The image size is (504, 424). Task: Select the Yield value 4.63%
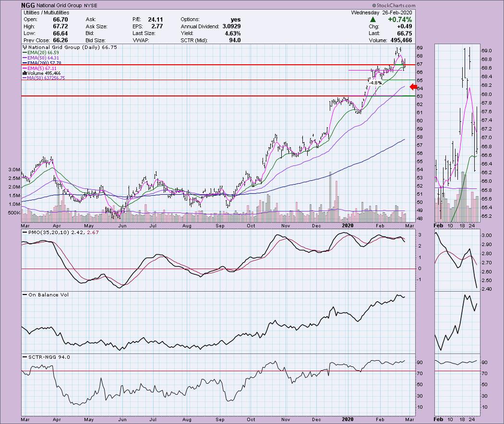[x=233, y=34]
